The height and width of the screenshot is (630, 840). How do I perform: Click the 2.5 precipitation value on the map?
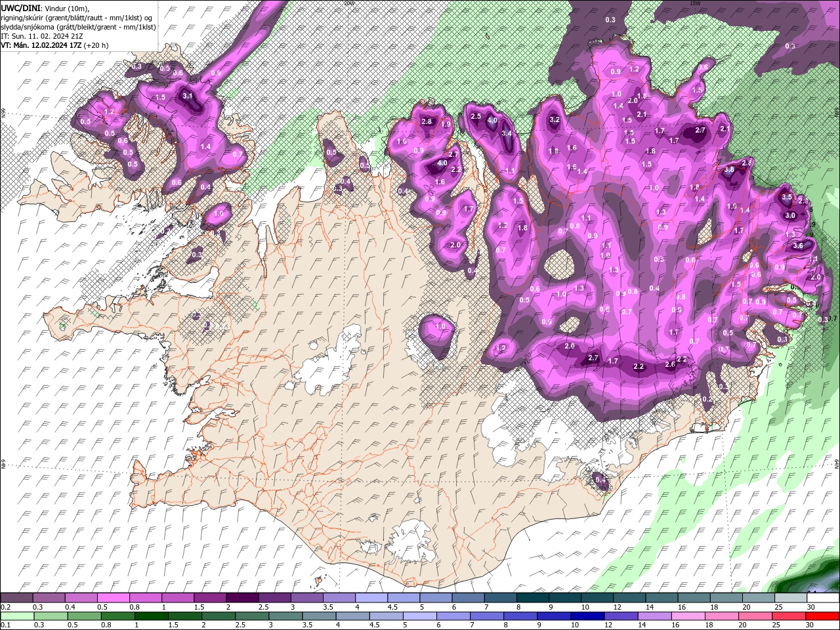pyautogui.click(x=476, y=116)
